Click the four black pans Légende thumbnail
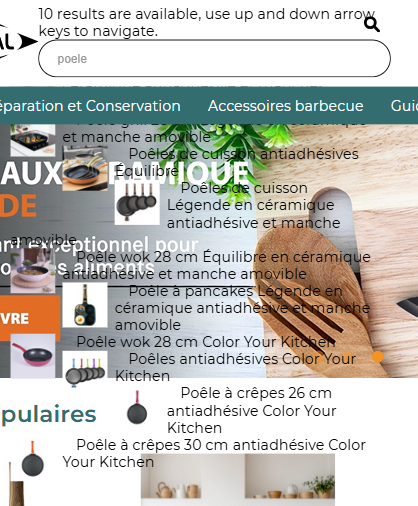 coord(137,203)
